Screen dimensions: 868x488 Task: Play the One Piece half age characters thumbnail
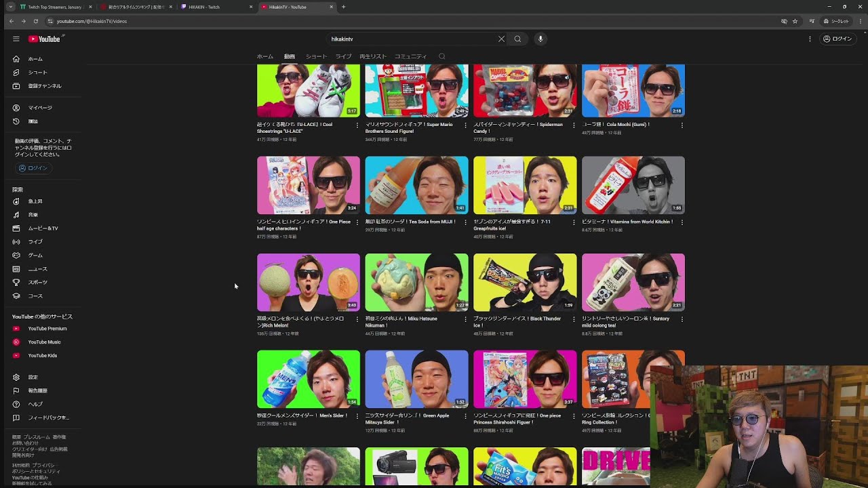point(309,186)
